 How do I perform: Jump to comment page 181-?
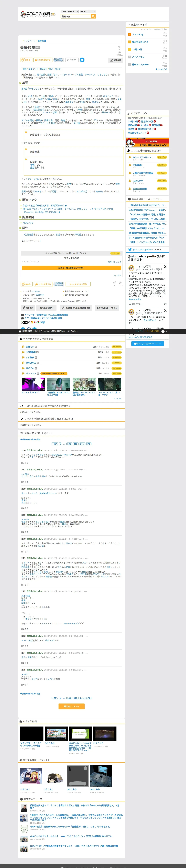coord(69,444)
